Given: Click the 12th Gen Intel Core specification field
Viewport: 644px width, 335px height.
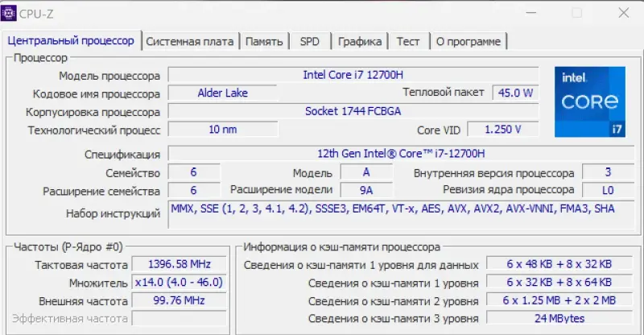Looking at the screenshot, I should [401, 154].
